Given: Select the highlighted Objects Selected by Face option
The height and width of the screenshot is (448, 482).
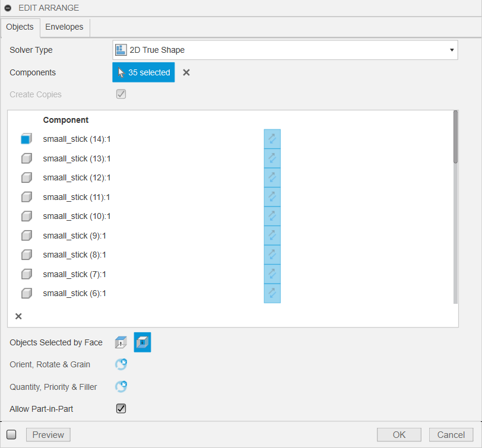Looking at the screenshot, I should coord(142,342).
